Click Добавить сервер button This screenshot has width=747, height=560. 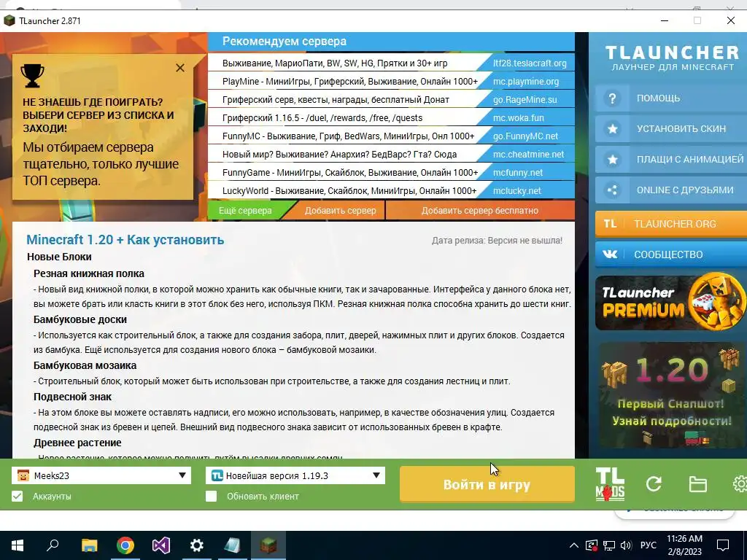point(340,211)
